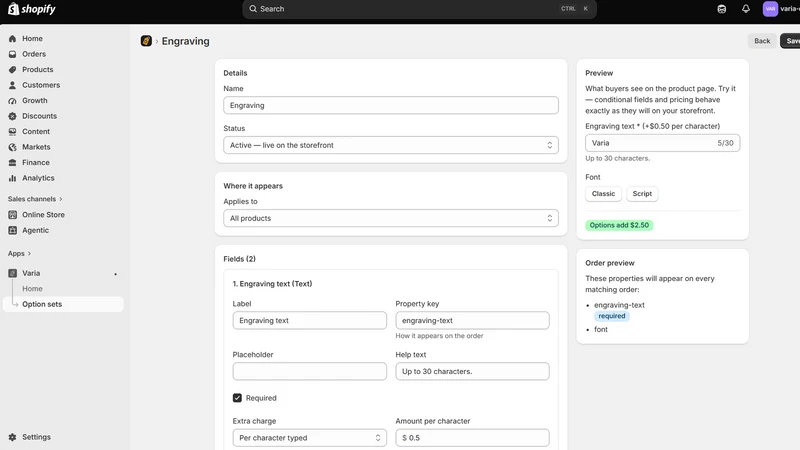
Task: Select Option sets in sidebar
Action: coord(63,304)
